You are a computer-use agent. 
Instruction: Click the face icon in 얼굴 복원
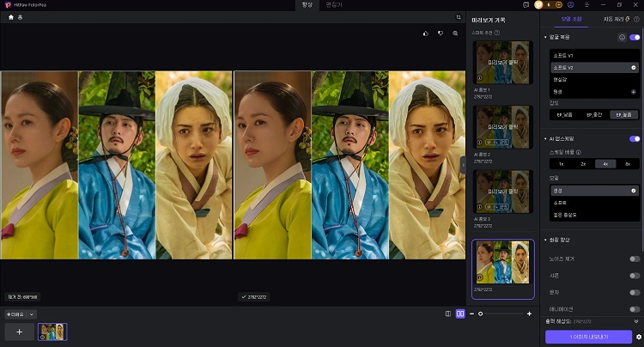[622, 38]
